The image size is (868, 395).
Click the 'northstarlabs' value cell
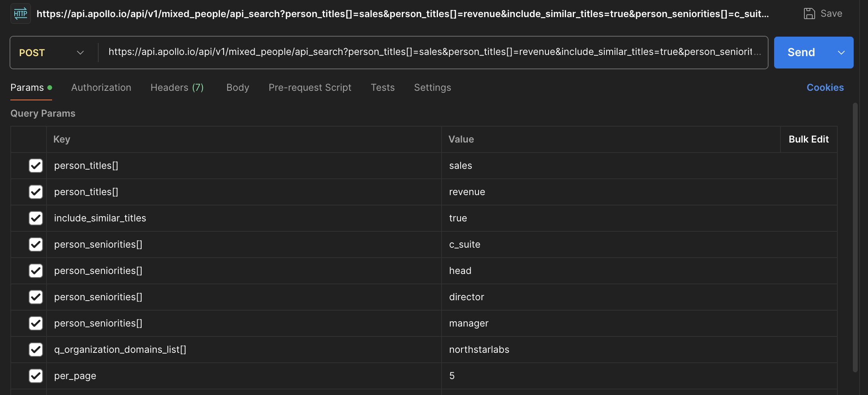pyautogui.click(x=639, y=350)
